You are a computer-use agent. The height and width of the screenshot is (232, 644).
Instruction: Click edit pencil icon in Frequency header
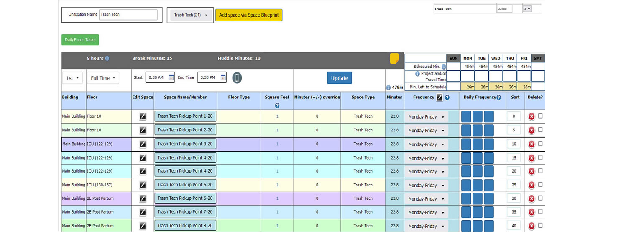[x=440, y=98]
